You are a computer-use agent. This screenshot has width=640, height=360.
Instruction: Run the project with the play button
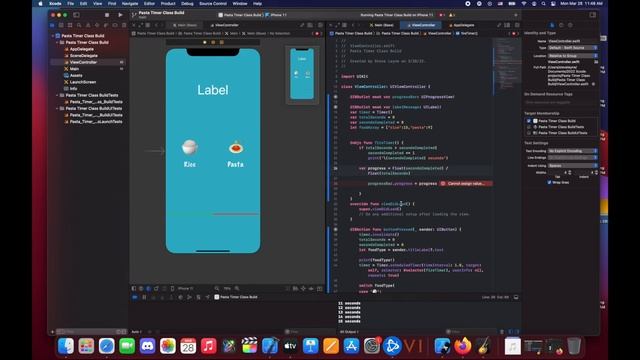tap(120, 15)
